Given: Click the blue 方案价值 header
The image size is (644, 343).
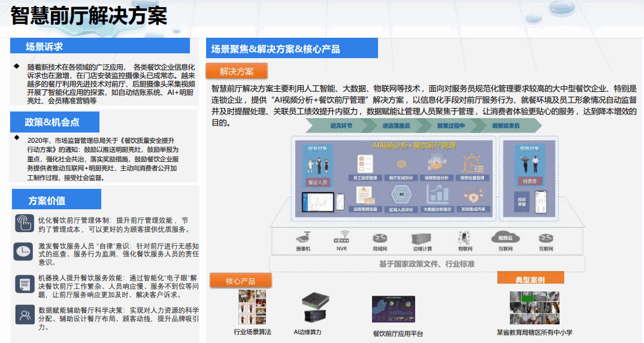Looking at the screenshot, I should [x=56, y=200].
